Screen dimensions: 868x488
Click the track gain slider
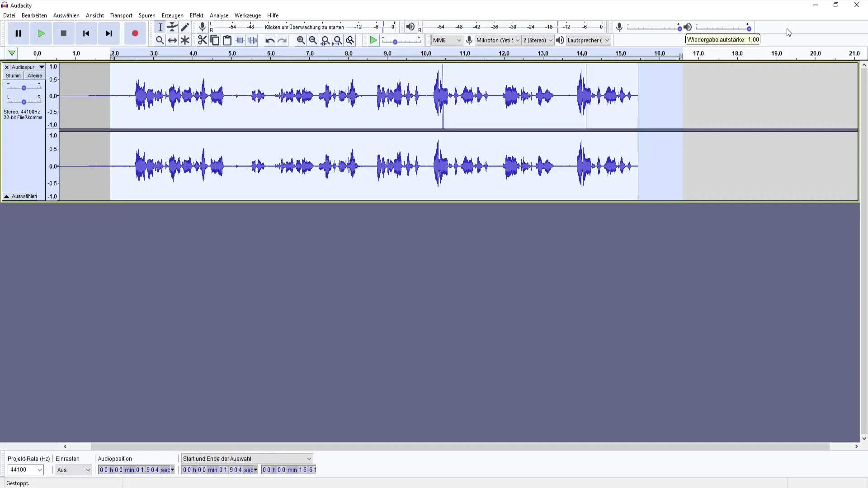(x=24, y=88)
